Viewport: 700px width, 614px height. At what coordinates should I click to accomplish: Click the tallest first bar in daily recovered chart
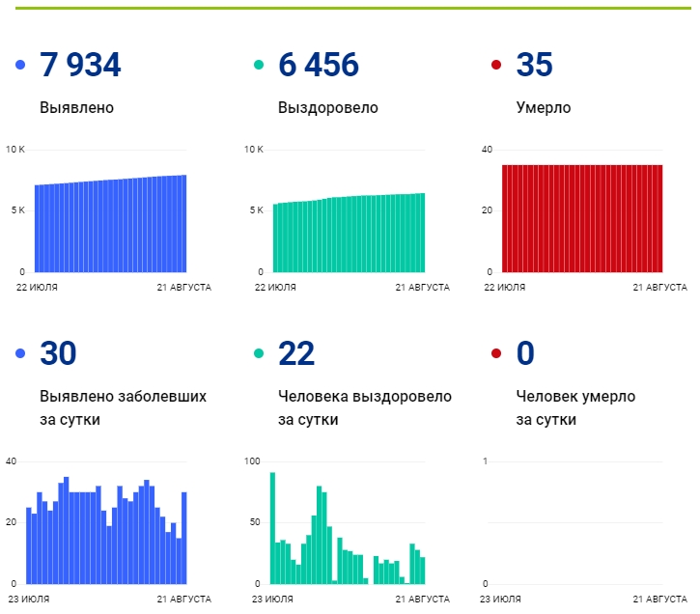pyautogui.click(x=273, y=528)
